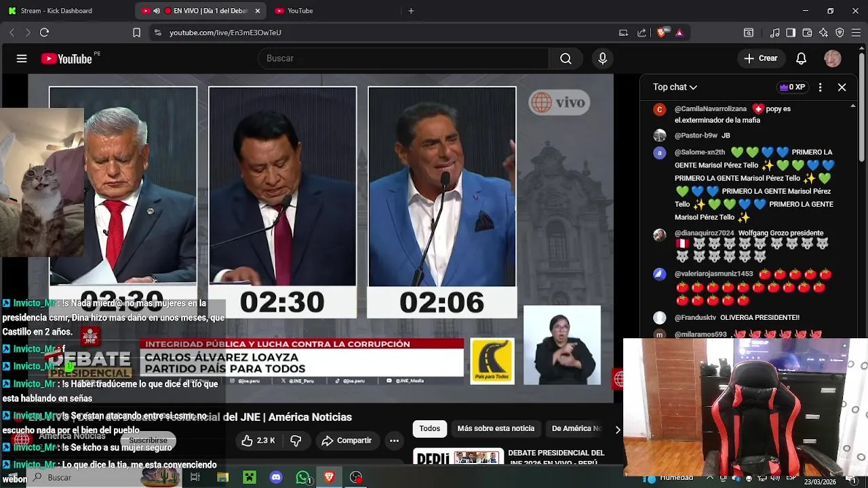868x488 pixels.
Task: Open the YouTube guide hamburger menu
Action: pos(22,58)
